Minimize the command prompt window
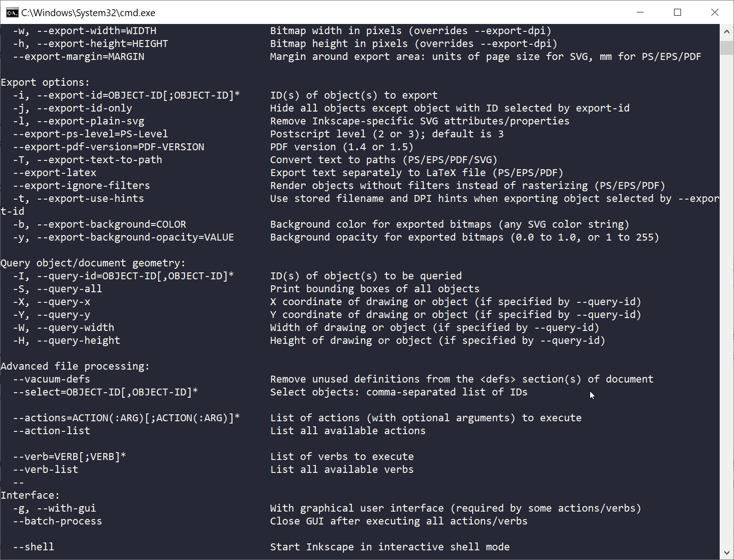This screenshot has width=734, height=560. pos(640,12)
